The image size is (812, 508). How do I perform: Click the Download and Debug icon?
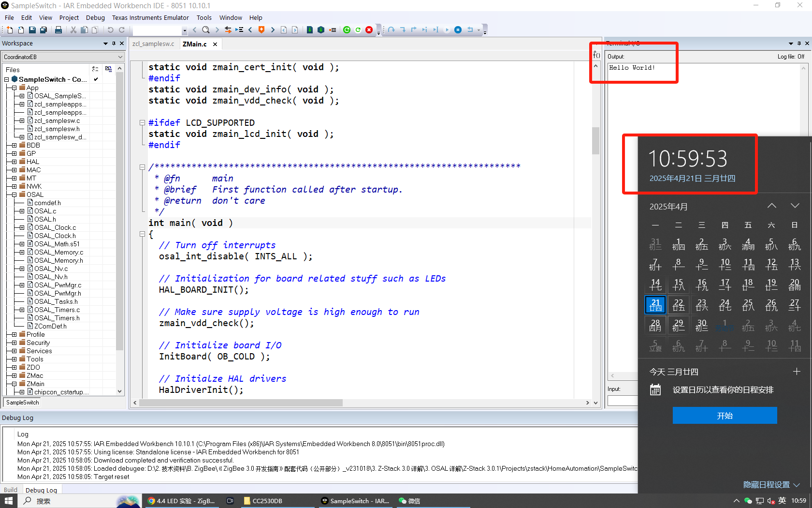310,30
